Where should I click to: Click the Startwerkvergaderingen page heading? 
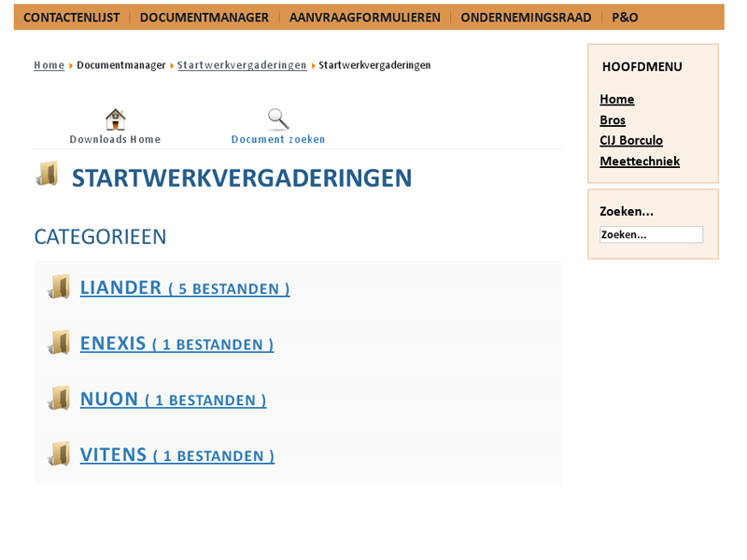click(242, 178)
